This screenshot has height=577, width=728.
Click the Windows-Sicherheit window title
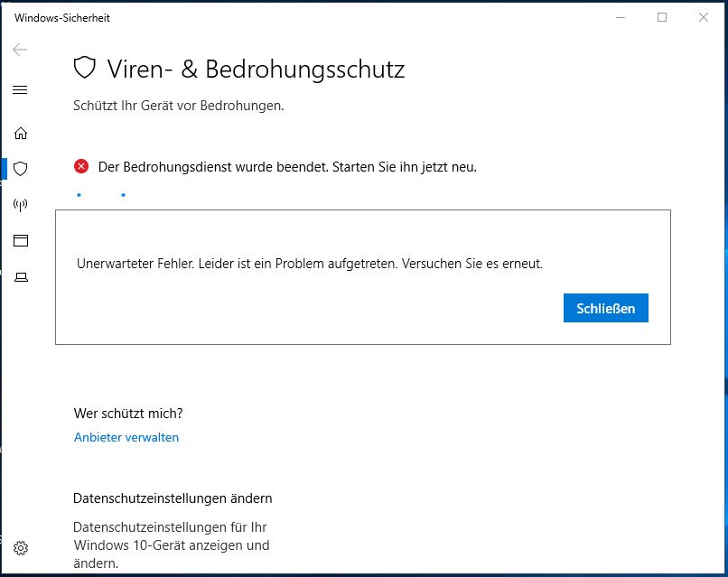pos(62,18)
